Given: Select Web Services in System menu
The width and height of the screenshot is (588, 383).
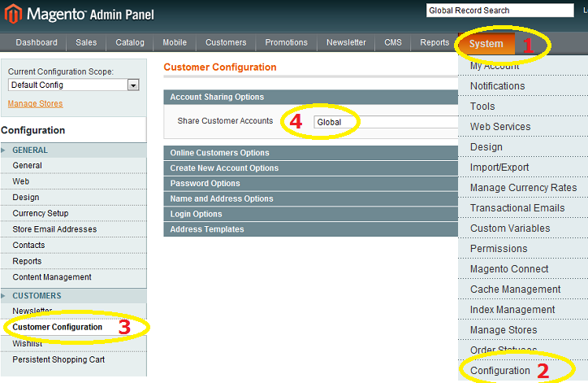Looking at the screenshot, I should pyautogui.click(x=523, y=127).
